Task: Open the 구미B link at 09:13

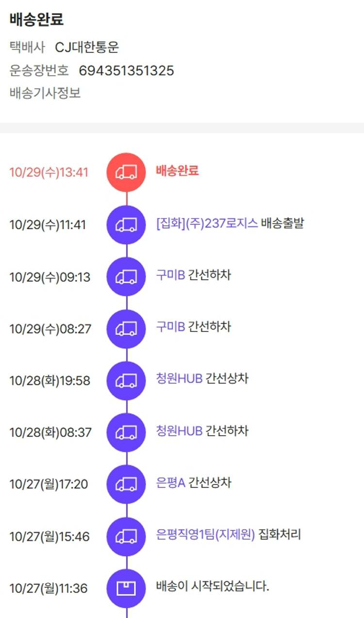Action: [x=170, y=275]
